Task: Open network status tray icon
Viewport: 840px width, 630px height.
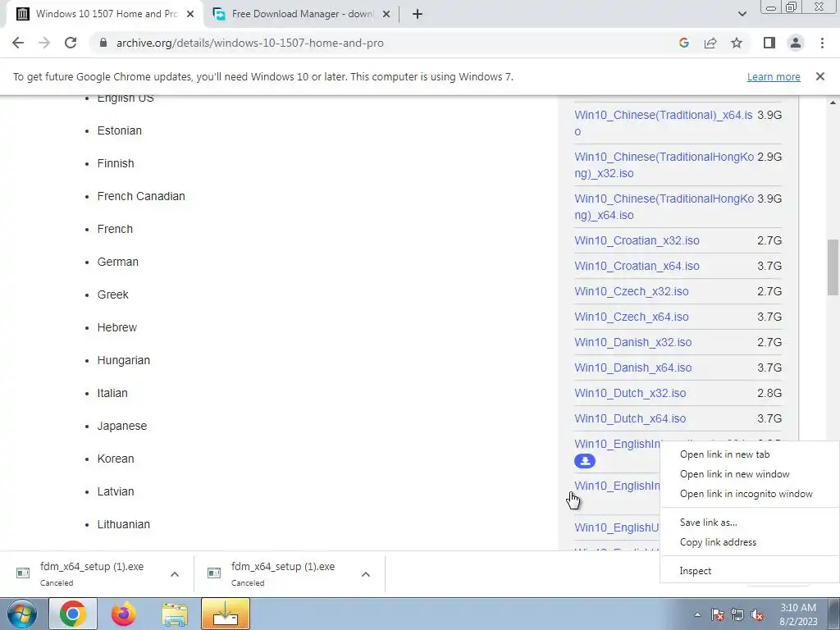Action: pyautogui.click(x=737, y=614)
